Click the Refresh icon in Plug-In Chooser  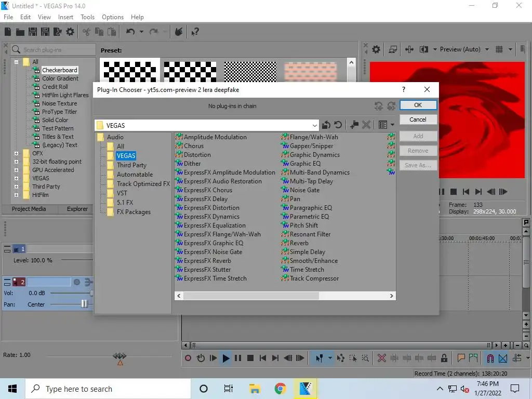coord(338,125)
